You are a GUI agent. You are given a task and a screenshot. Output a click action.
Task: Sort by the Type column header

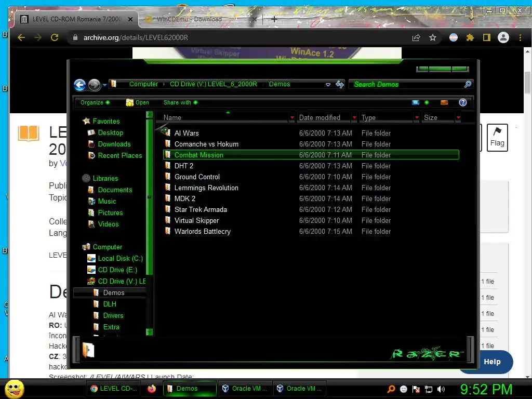tap(387, 117)
